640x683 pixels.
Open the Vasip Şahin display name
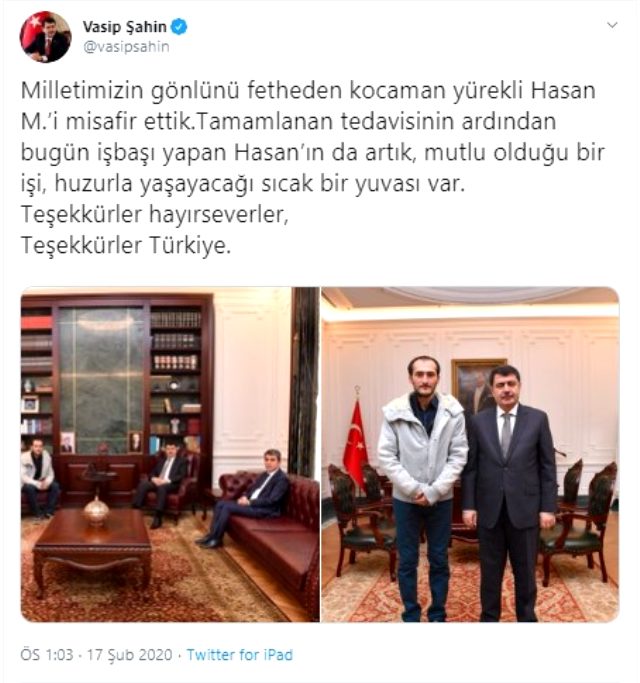pos(125,27)
